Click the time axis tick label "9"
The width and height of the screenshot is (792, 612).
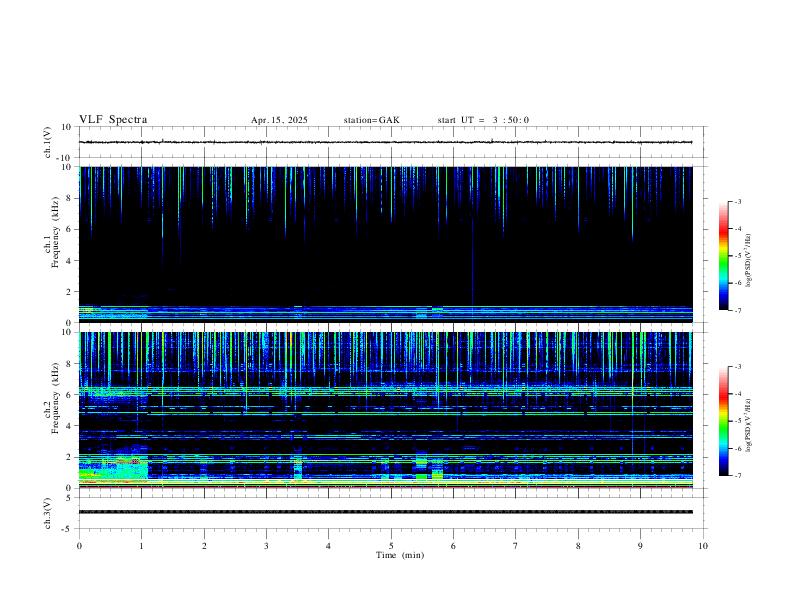pos(640,546)
